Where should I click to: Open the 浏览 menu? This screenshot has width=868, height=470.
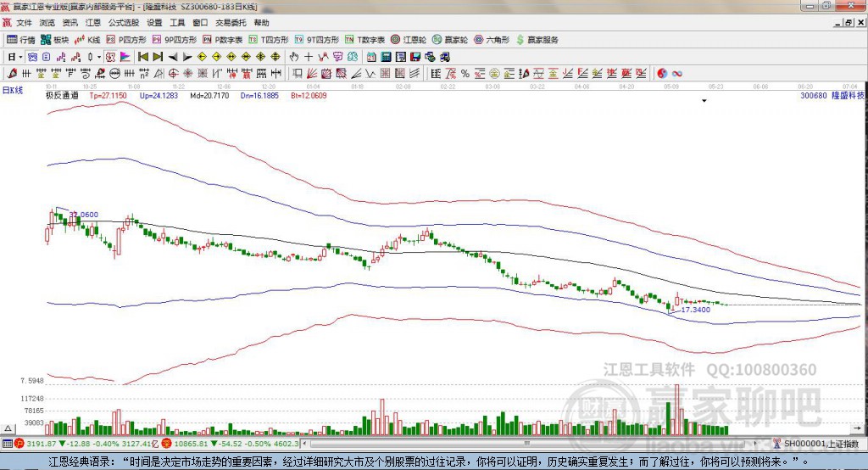(47, 23)
